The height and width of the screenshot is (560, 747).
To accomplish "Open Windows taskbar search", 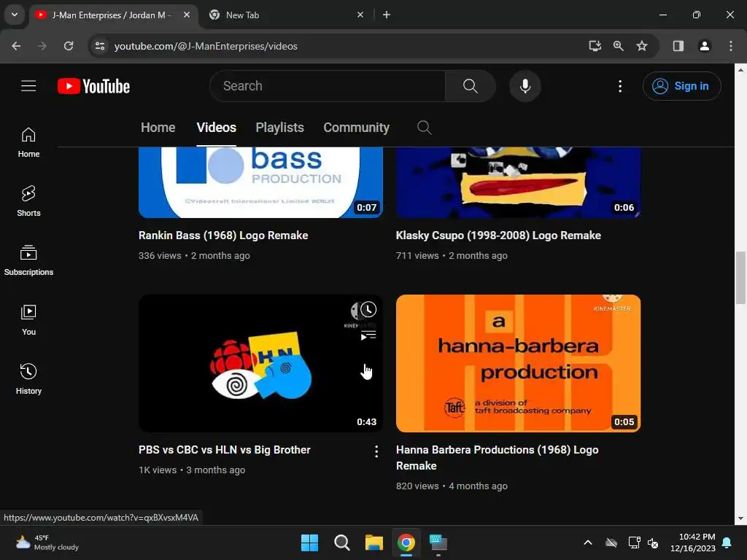I will coord(341,542).
